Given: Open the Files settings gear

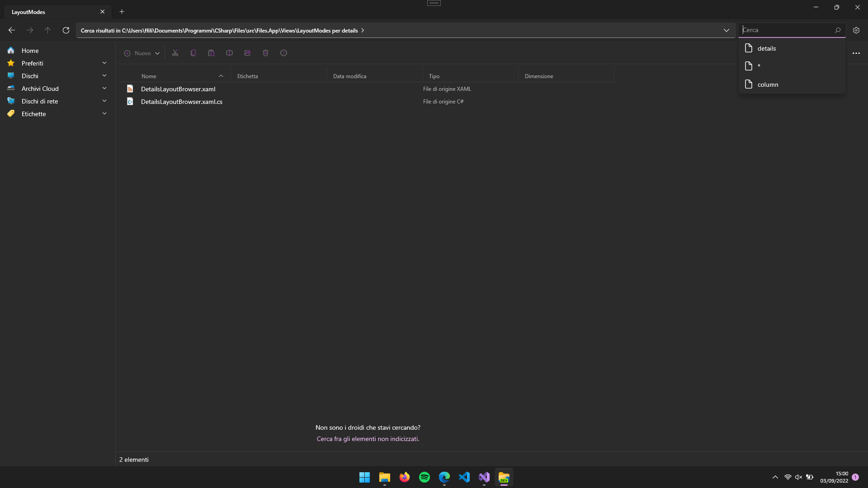Looking at the screenshot, I should click(x=856, y=30).
